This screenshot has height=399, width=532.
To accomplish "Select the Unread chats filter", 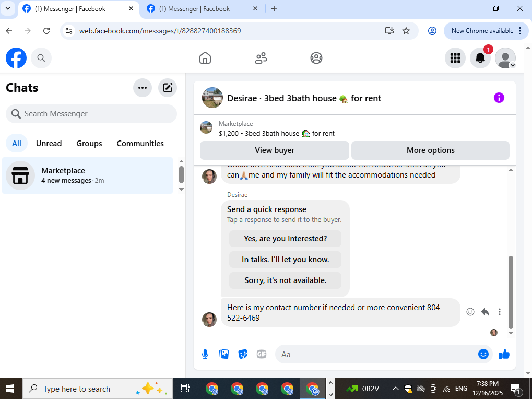I will pos(49,144).
